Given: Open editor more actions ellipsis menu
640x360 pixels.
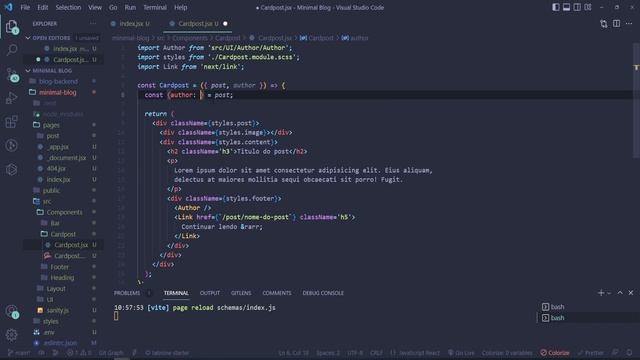Looking at the screenshot, I should (x=629, y=24).
